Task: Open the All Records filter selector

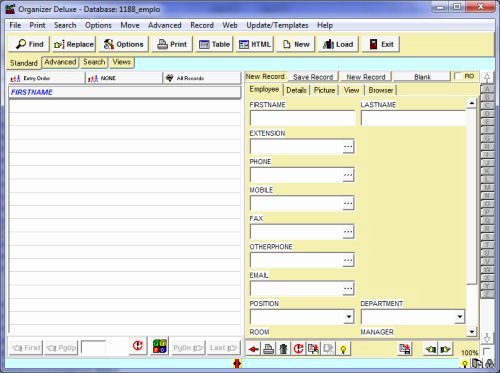Action: point(202,78)
